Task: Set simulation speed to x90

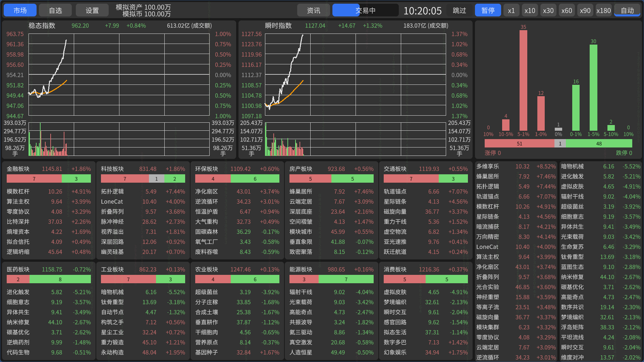Action: tap(585, 10)
